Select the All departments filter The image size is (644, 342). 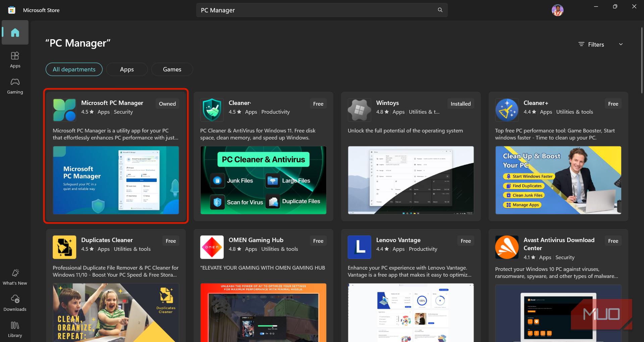[x=74, y=69]
